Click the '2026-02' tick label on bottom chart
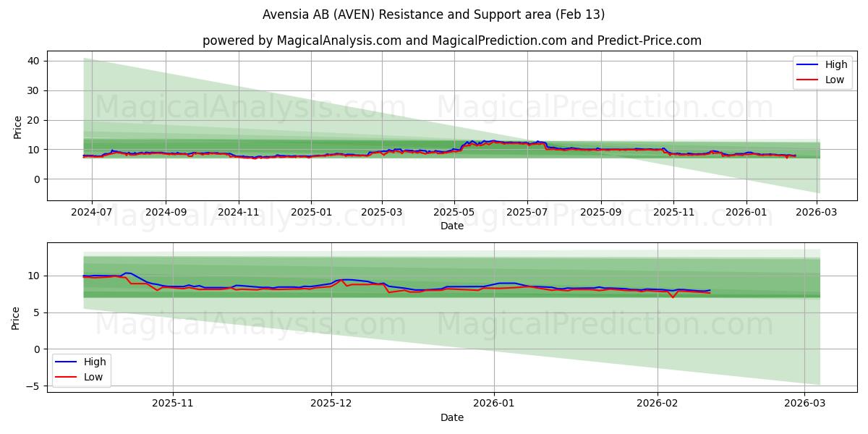 point(658,404)
